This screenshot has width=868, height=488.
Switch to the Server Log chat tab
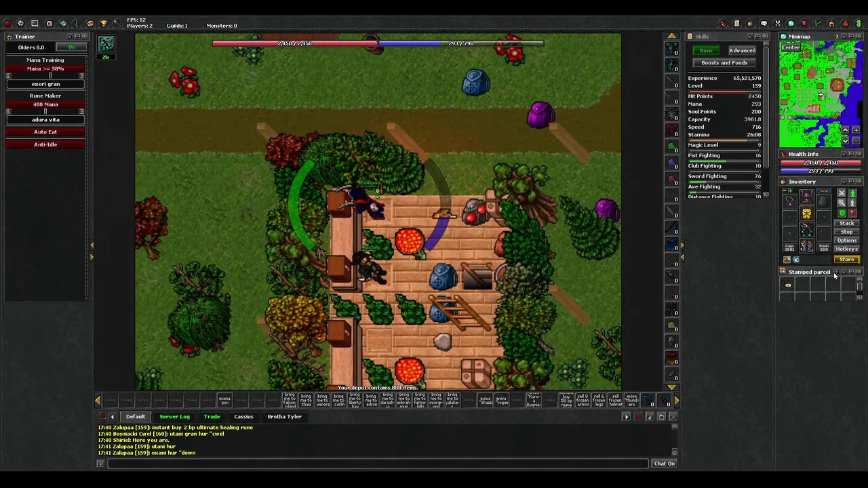click(x=174, y=417)
